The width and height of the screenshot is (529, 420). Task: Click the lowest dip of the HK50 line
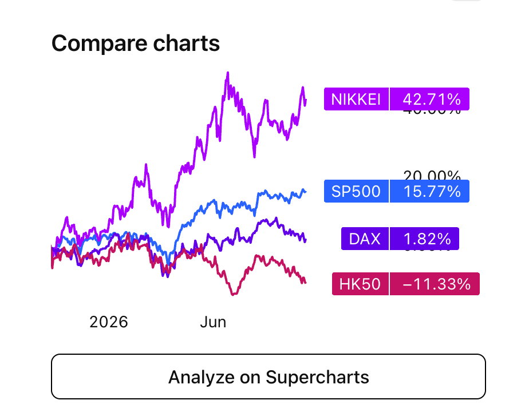coord(233,294)
